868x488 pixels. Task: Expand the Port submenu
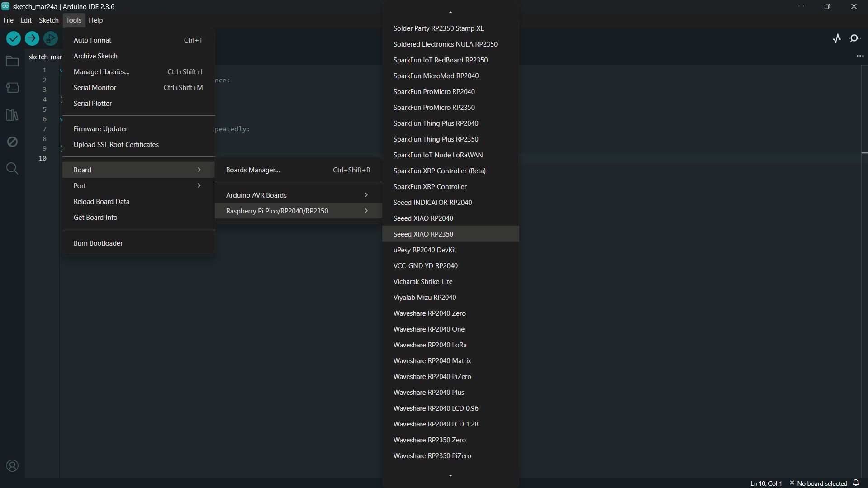coord(138,186)
